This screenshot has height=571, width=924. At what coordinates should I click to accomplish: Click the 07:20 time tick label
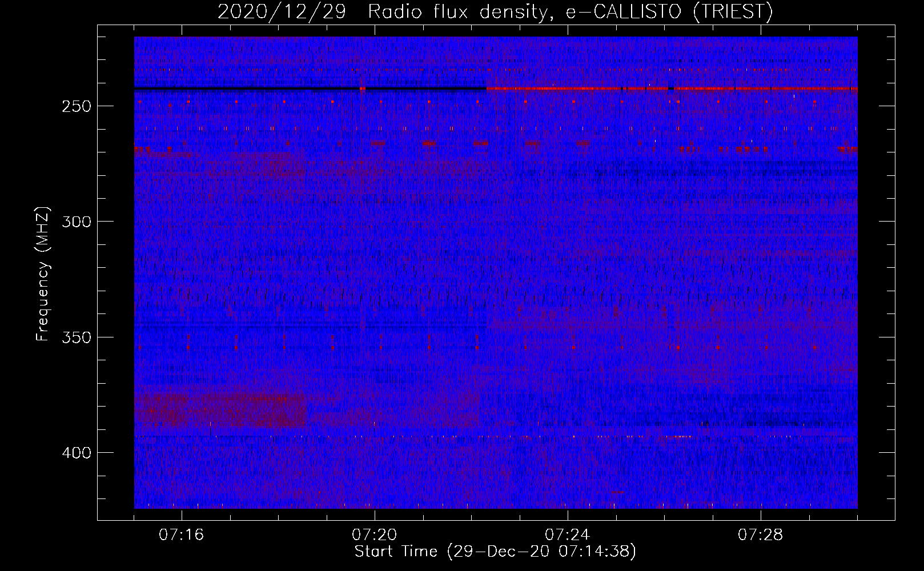coord(375,535)
